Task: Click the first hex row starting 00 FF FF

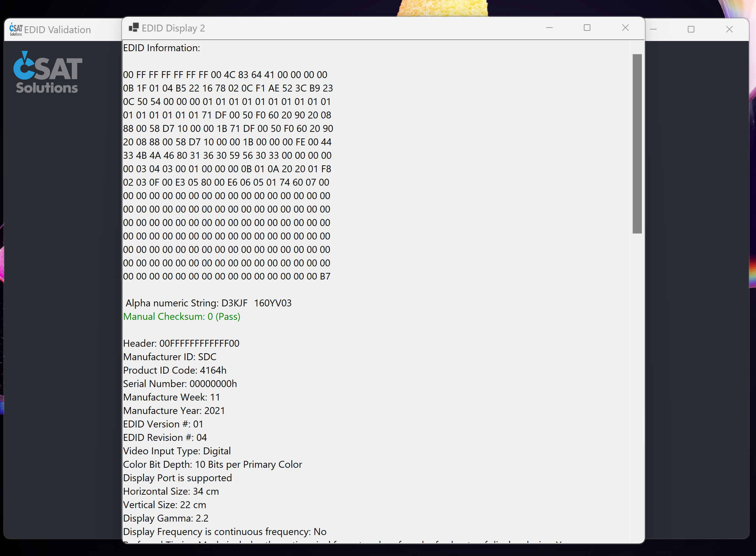Action: [225, 75]
